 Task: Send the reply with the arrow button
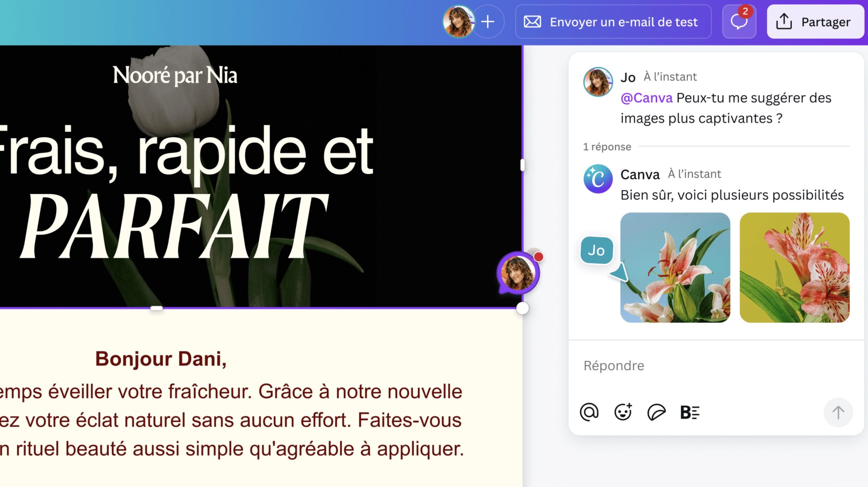click(x=838, y=412)
